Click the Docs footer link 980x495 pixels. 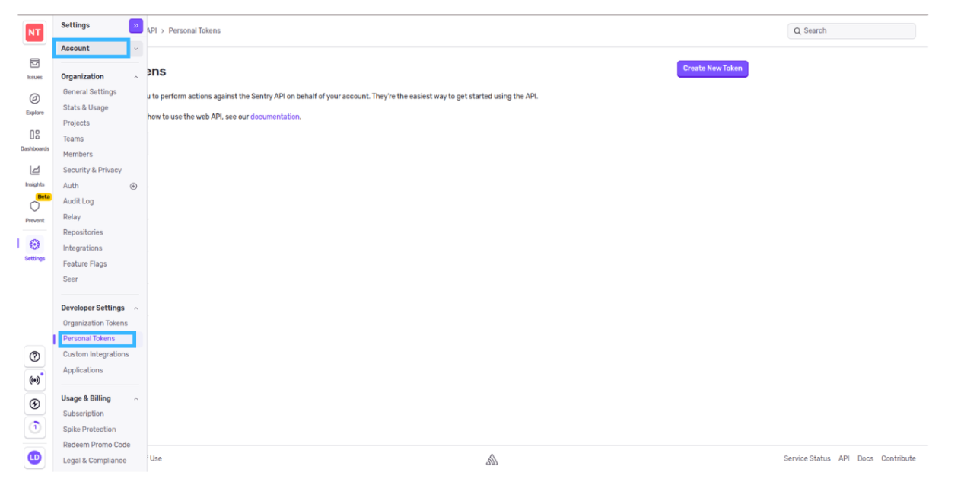865,459
